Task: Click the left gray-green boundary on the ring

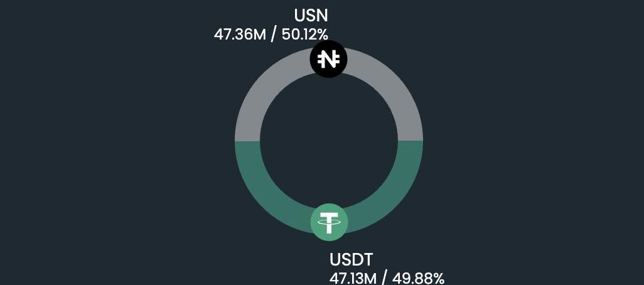Action: pos(247,141)
